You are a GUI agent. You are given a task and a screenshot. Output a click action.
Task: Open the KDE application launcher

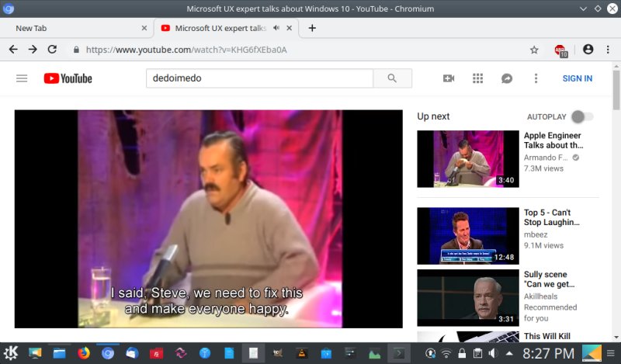[11, 353]
